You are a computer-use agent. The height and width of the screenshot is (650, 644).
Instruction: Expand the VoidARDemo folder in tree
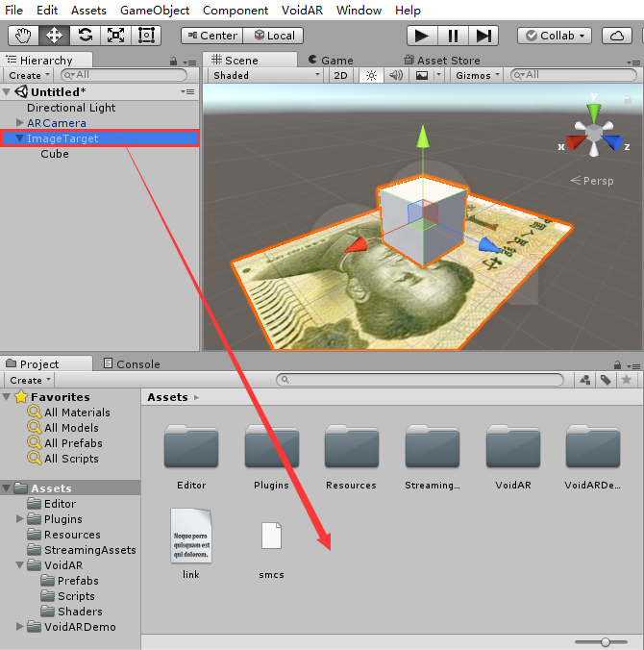[19, 626]
